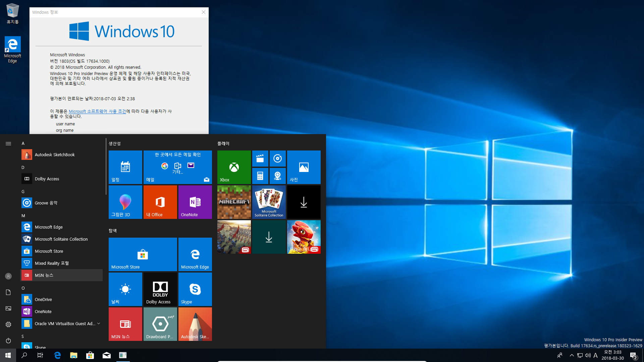Open the Camera small tile

[278, 176]
